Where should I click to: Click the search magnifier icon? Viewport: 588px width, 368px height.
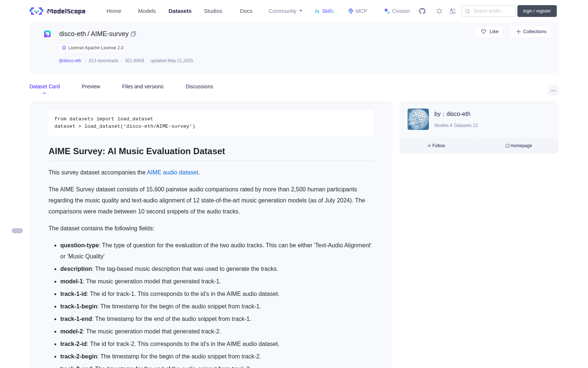coord(468,11)
